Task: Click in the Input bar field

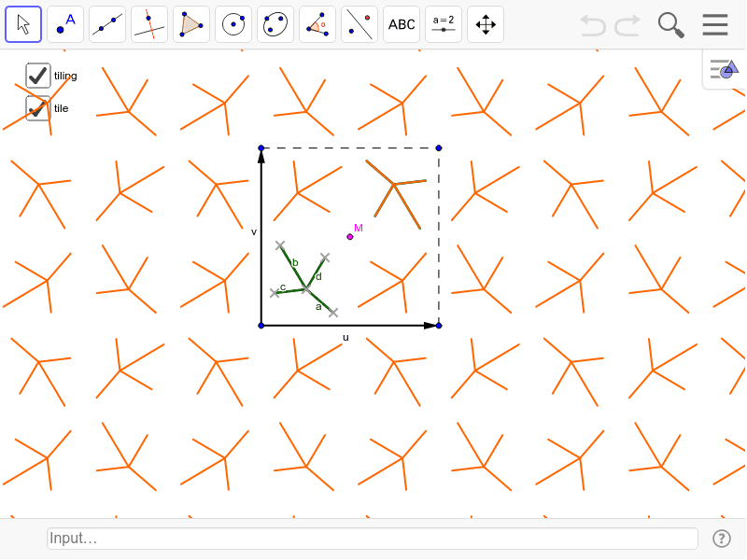Action: click(372, 539)
